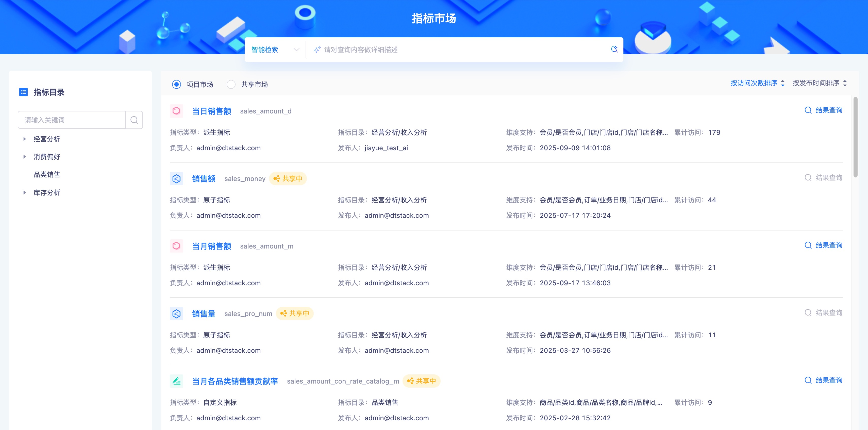Click the pink icon beside 当日销售额
Screen dimensions: 868x430
(176, 111)
